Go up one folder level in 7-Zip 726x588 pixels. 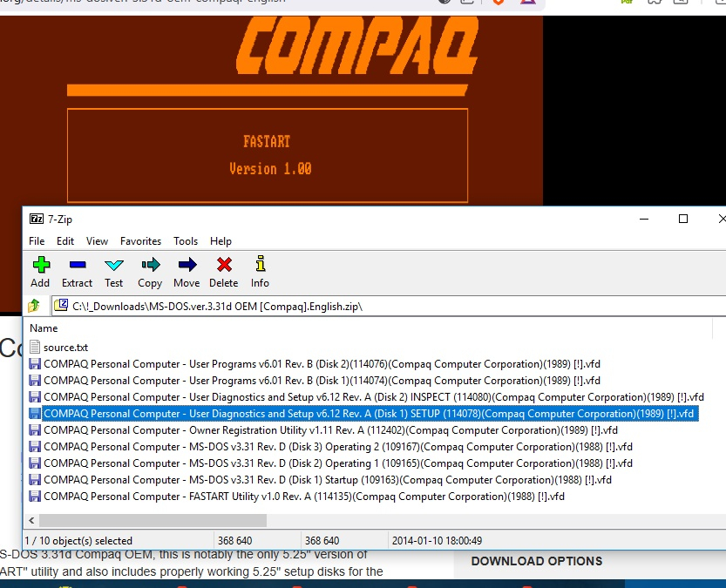(x=34, y=306)
